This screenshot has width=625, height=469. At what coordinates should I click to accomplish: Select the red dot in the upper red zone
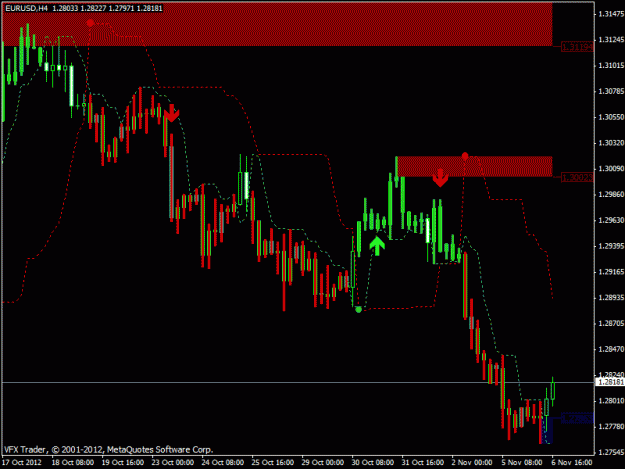(90, 23)
